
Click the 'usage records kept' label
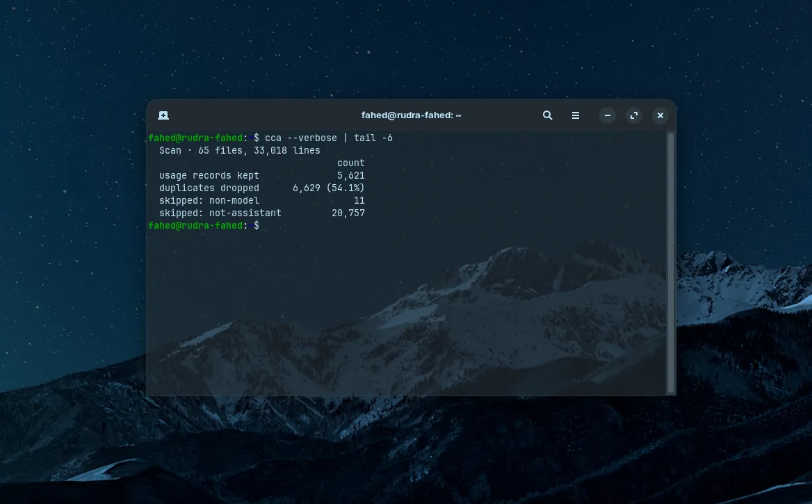(x=209, y=176)
